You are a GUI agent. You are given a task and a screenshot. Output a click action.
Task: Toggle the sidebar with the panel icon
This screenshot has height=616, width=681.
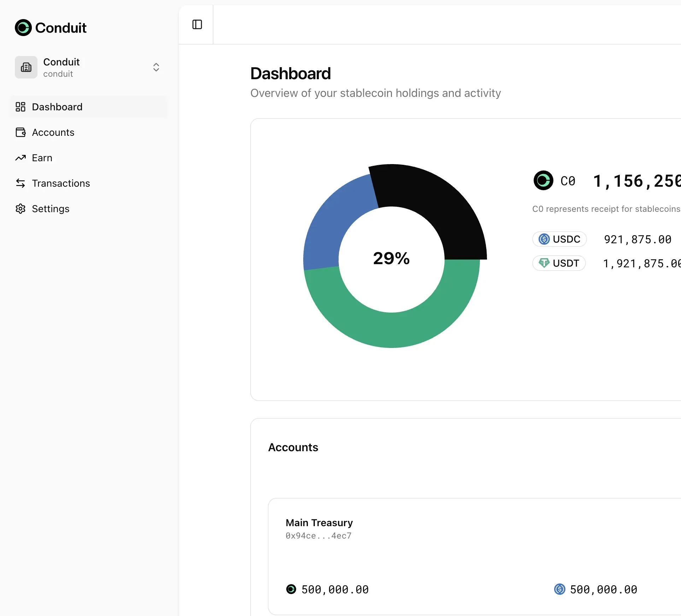pyautogui.click(x=196, y=25)
